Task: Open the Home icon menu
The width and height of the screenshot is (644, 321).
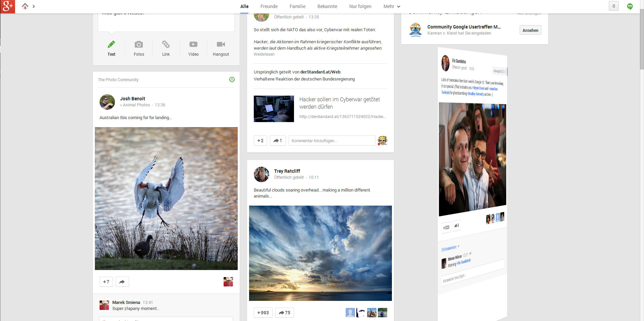Action: tap(25, 6)
